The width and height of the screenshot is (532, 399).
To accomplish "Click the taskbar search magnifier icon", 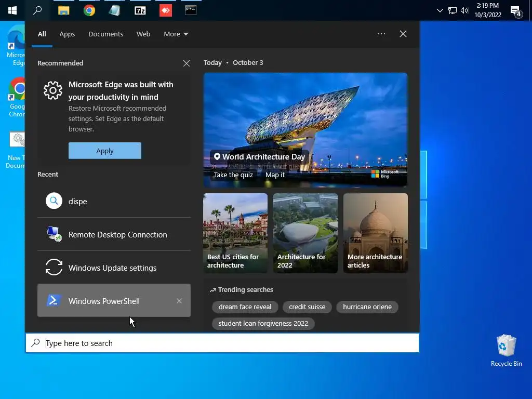I will tap(37, 10).
